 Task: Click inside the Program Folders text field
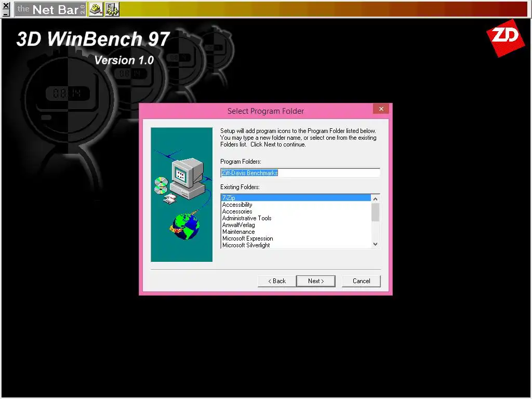click(300, 172)
